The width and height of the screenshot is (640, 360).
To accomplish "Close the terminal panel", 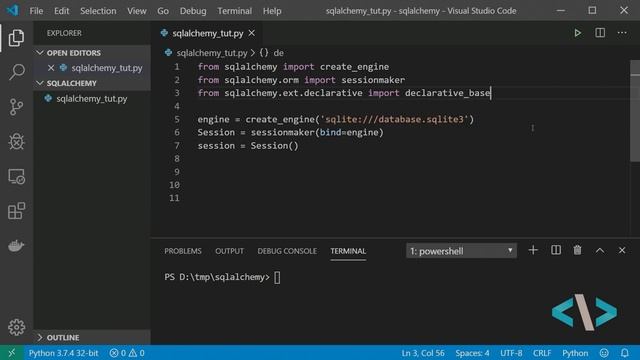I will coord(622,250).
